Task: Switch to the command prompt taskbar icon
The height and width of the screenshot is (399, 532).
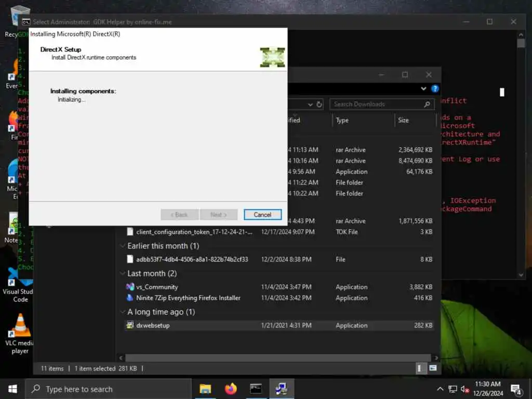Action: point(256,389)
